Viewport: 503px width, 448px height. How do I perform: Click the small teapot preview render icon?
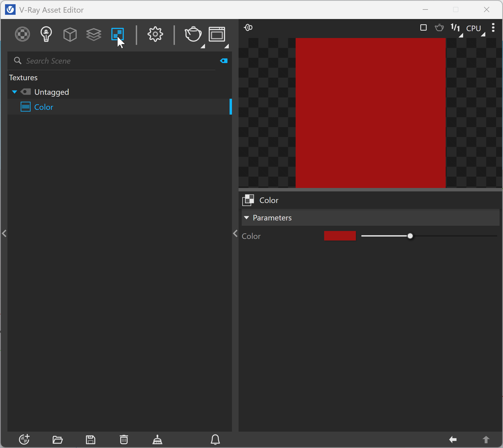(x=439, y=27)
